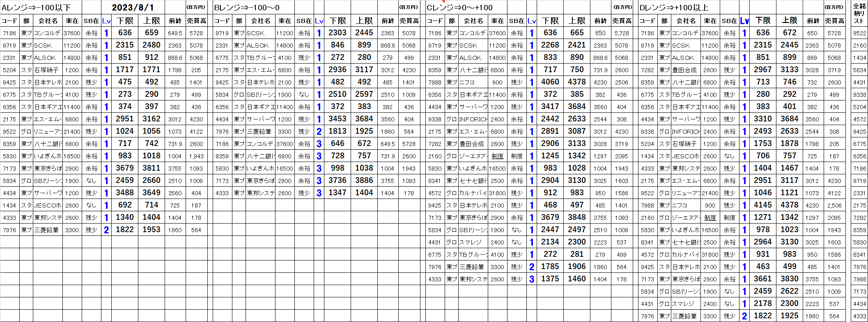Select lower limit 3453 in B range
Image resolution: width=868 pixels, height=322 pixels.
[338, 119]
